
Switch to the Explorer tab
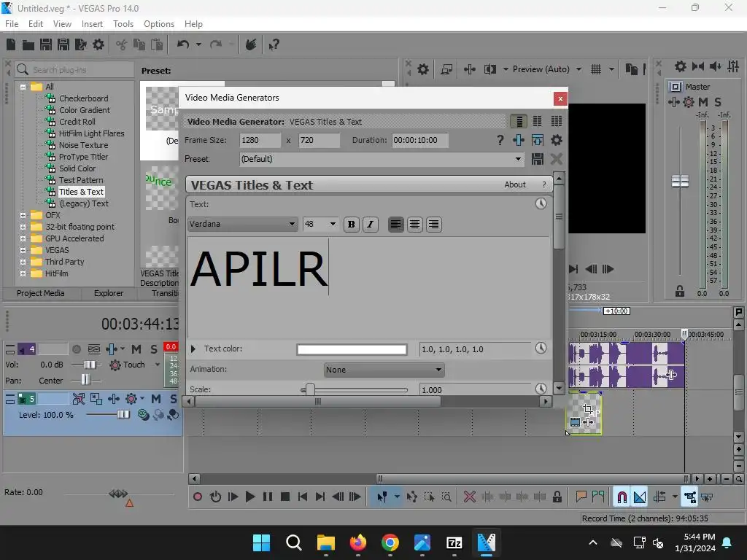[109, 293]
